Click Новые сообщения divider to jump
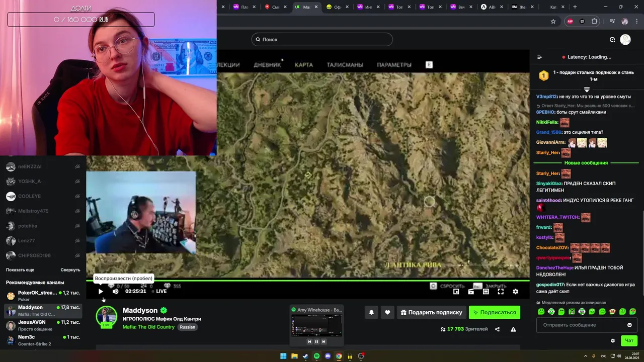The image size is (644, 362). 586,163
